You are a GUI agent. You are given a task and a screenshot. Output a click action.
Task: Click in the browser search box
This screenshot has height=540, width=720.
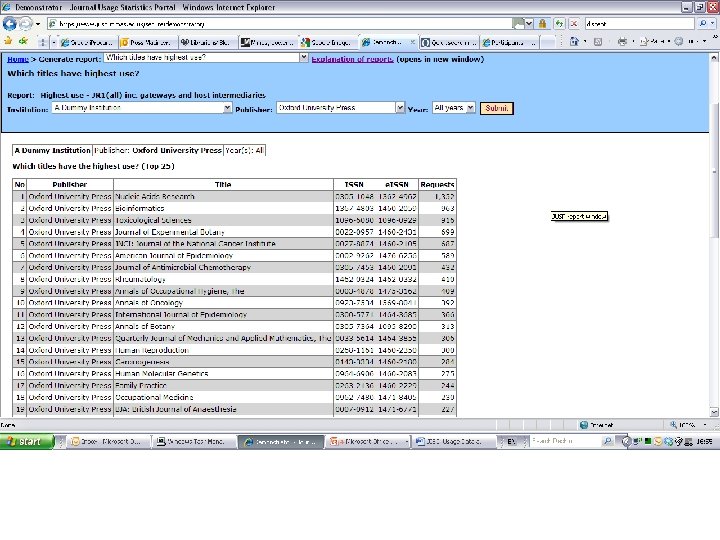click(x=639, y=23)
